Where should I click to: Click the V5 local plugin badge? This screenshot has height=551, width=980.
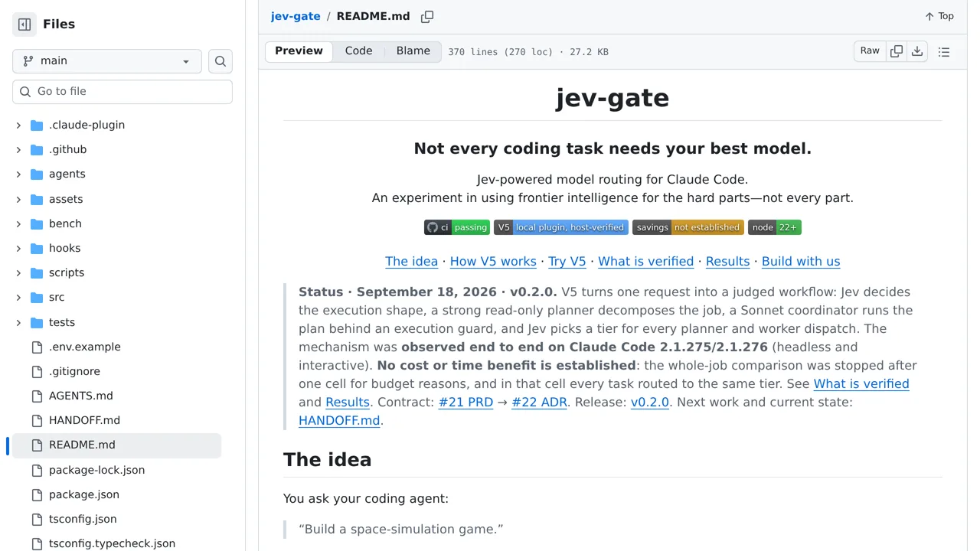tap(561, 227)
